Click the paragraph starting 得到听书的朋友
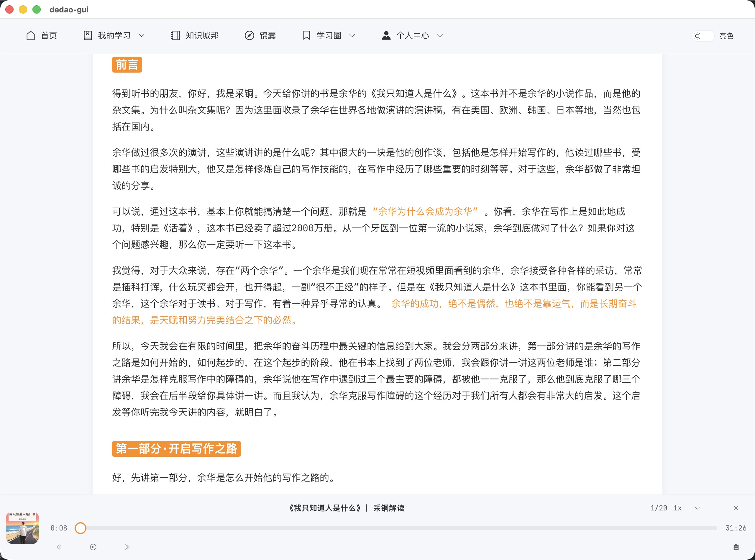This screenshot has width=755, height=560. click(376, 110)
